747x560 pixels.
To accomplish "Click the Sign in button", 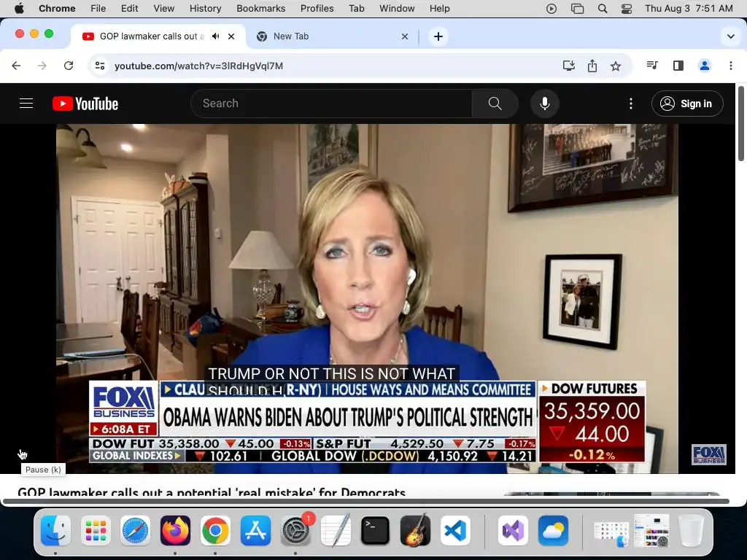I will [687, 104].
